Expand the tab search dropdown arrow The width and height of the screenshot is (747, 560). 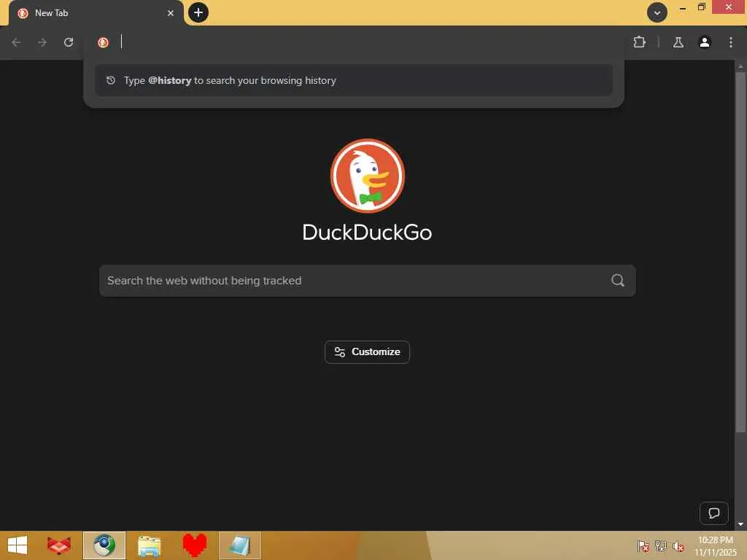pos(657,13)
